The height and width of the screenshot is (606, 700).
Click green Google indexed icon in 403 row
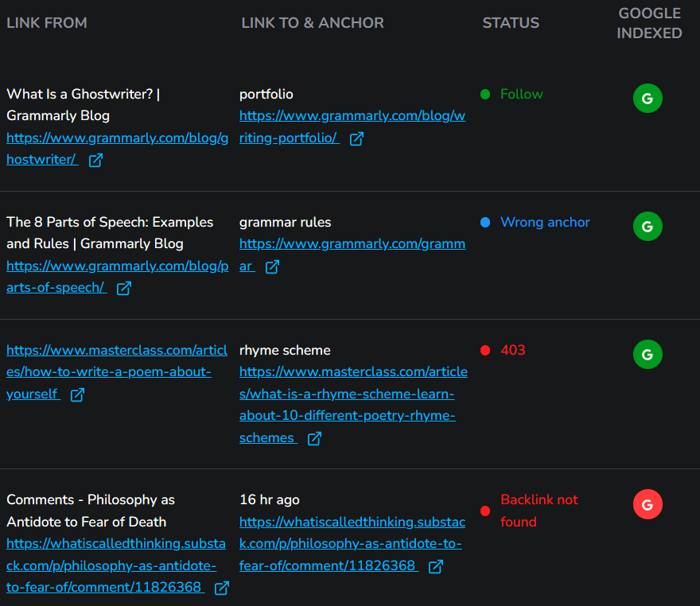point(647,355)
